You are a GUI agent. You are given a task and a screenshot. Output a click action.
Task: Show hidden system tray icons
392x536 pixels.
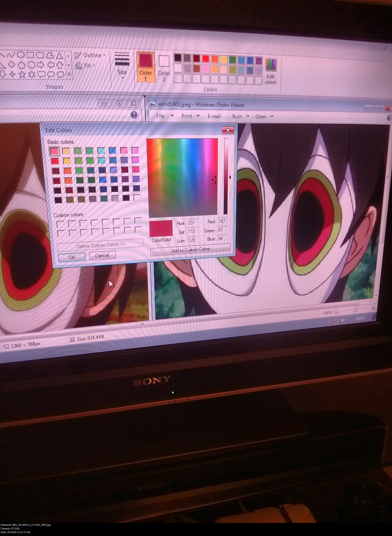[x=329, y=322]
